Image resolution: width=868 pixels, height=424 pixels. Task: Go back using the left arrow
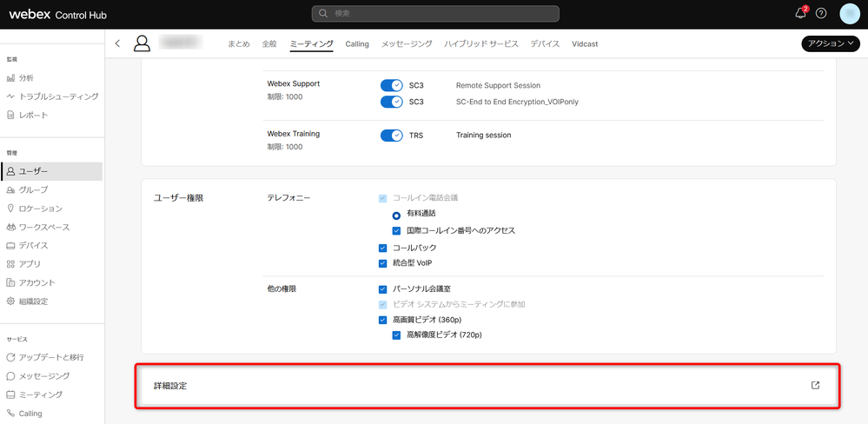point(117,43)
